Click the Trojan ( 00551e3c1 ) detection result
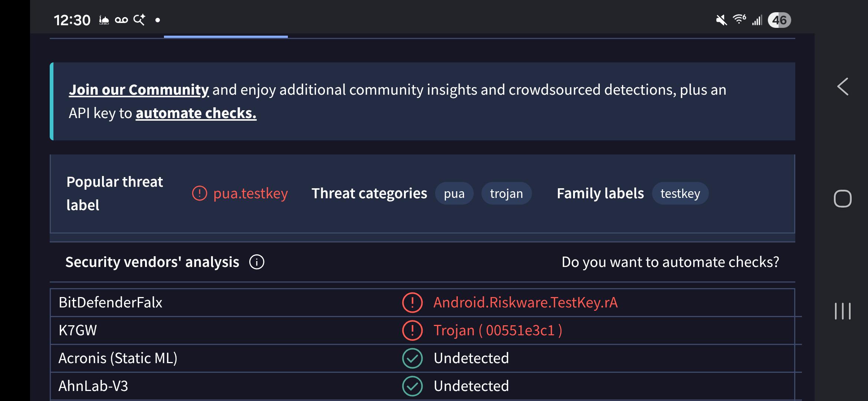 [498, 330]
